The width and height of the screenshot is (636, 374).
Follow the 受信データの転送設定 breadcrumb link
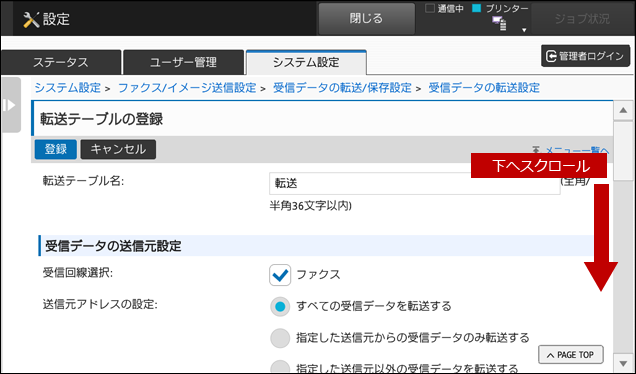[x=484, y=88]
